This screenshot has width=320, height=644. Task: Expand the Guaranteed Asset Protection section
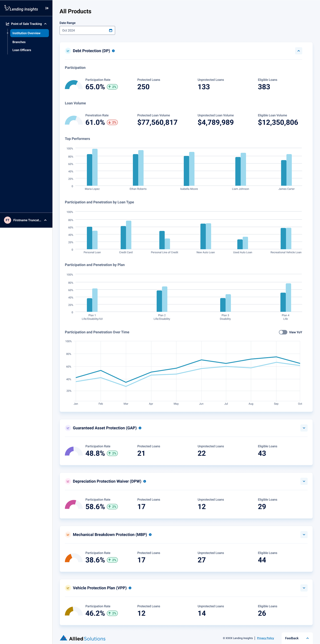pyautogui.click(x=304, y=428)
